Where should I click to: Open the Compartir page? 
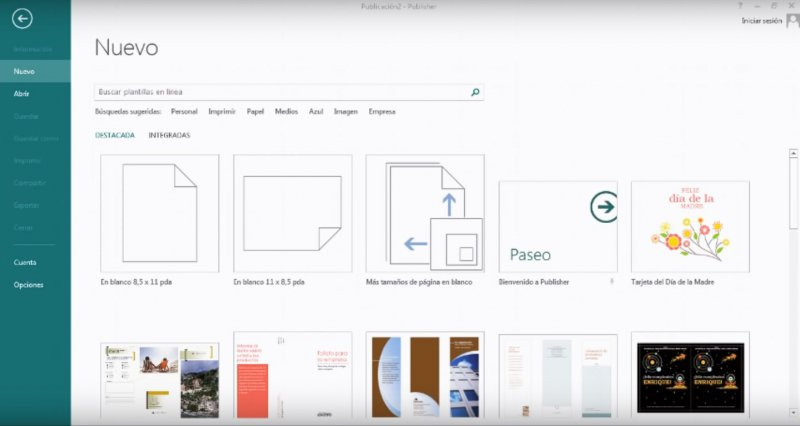[30, 183]
